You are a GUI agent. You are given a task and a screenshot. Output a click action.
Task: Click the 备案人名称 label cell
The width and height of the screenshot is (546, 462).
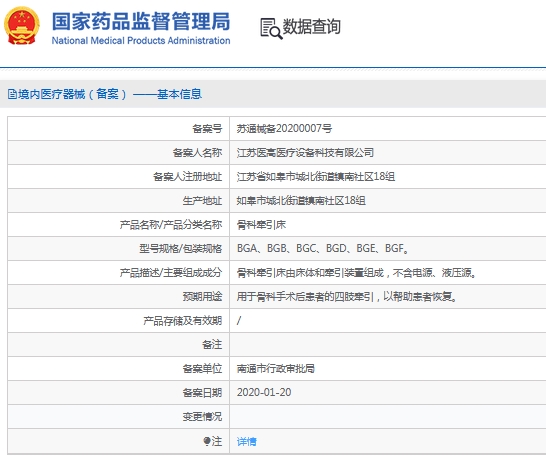point(118,152)
